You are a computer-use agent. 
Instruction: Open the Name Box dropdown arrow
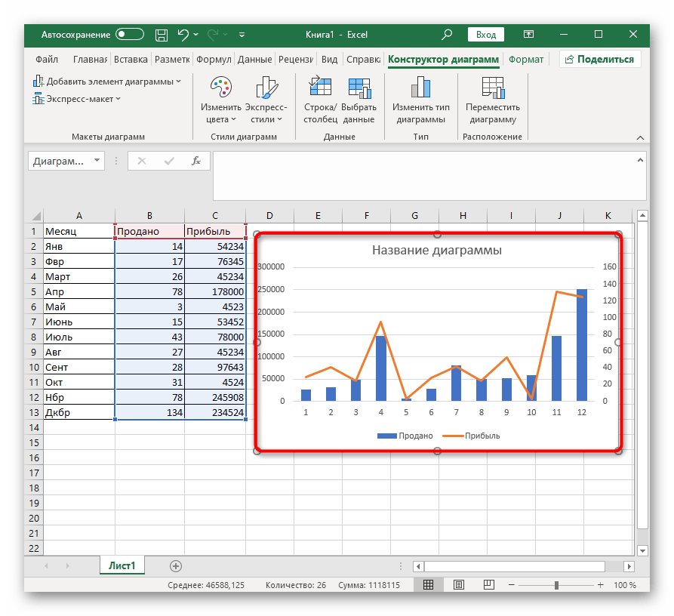point(97,161)
